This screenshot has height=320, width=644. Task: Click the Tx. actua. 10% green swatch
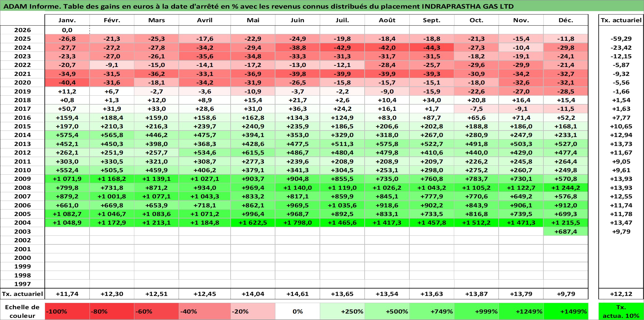coord(621,311)
